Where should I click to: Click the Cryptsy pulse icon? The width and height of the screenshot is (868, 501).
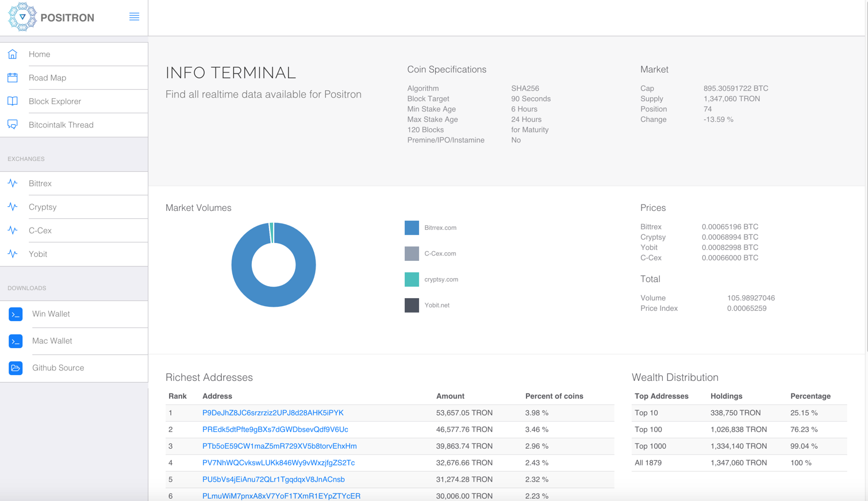click(13, 207)
